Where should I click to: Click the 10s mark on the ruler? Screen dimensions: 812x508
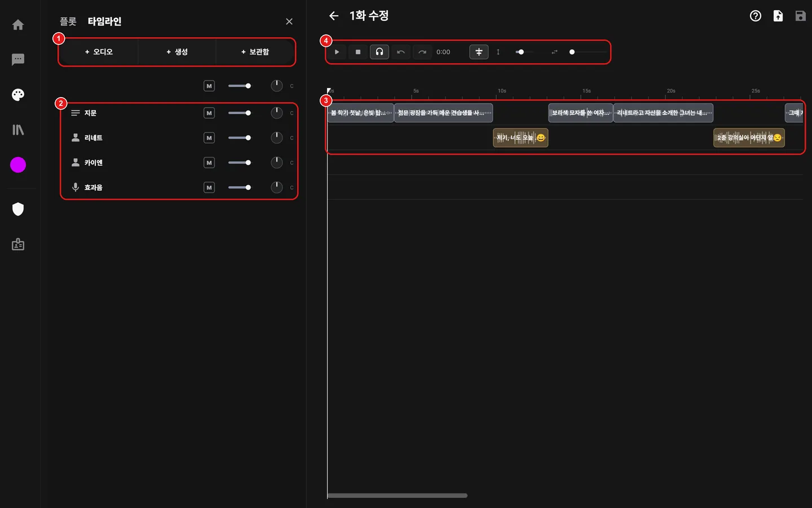point(502,91)
